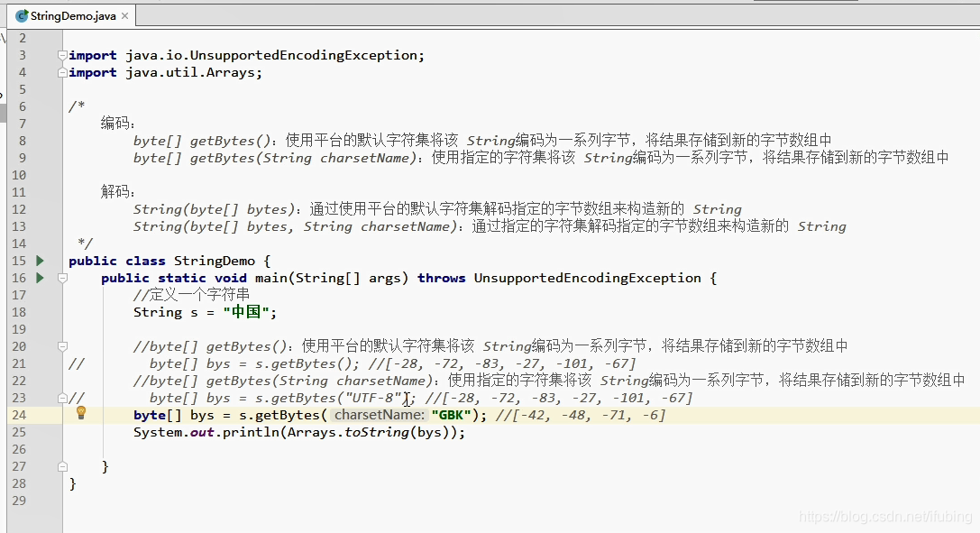Place cursor in the "GBK" string literal
The height and width of the screenshot is (533, 980).
point(451,415)
